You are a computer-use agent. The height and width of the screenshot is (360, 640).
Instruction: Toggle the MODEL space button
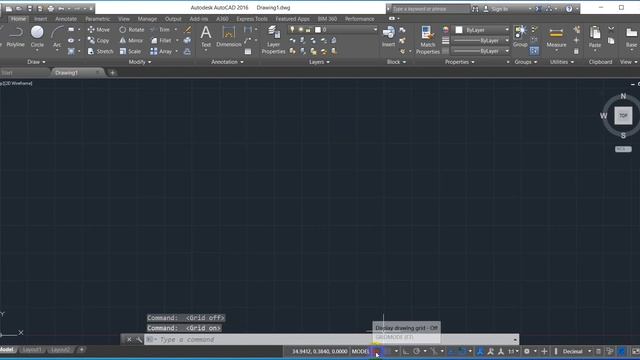[360, 351]
